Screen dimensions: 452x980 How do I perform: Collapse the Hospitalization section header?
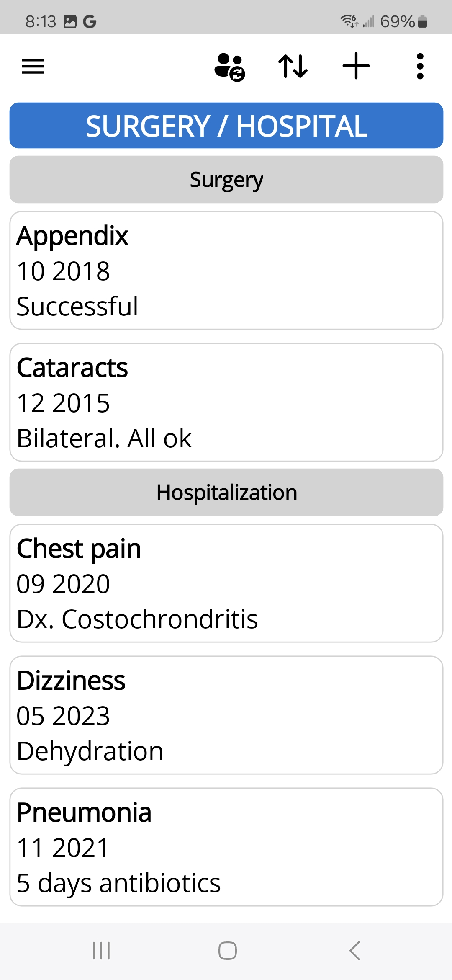[226, 493]
